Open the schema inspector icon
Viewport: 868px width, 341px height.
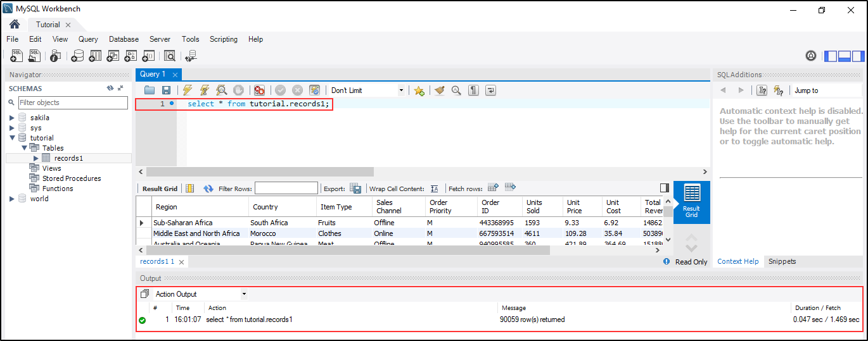(x=55, y=56)
